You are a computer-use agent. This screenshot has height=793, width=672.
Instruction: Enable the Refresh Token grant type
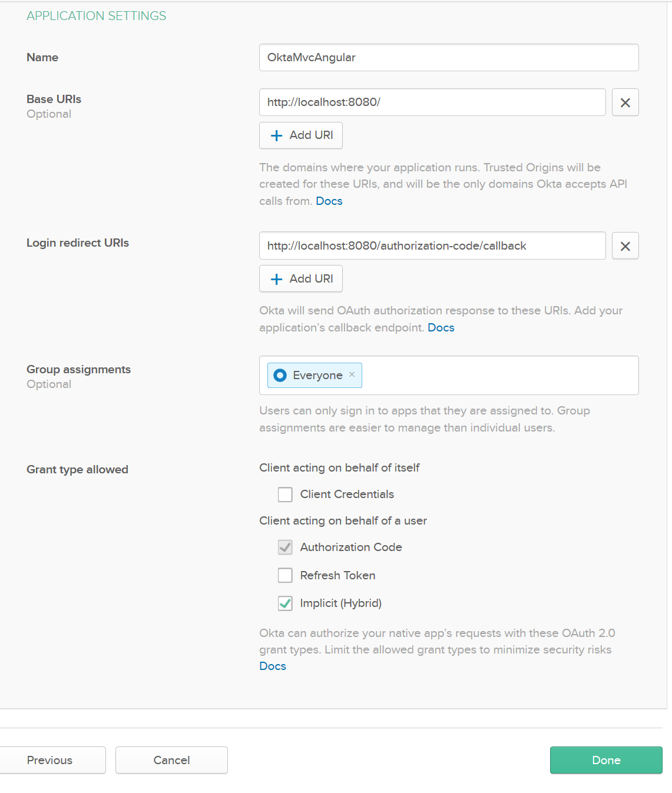coord(285,575)
